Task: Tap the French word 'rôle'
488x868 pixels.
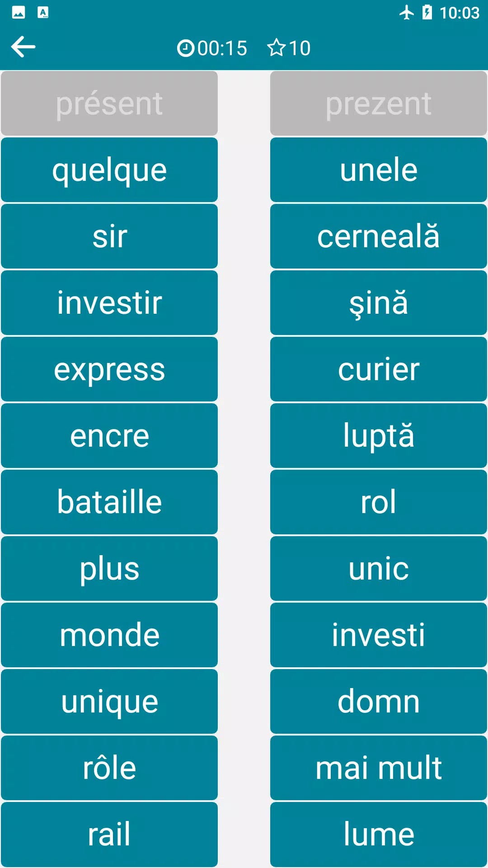Action: 109,768
